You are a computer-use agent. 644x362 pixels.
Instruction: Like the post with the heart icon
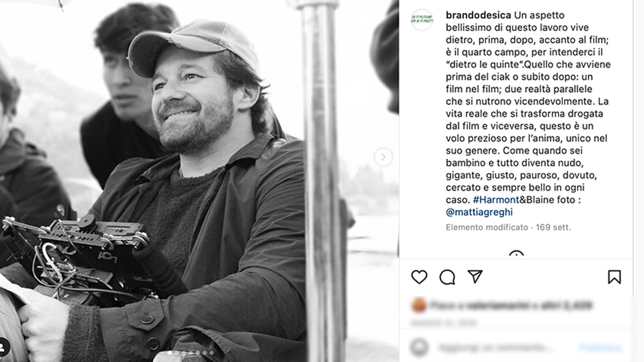click(x=419, y=277)
